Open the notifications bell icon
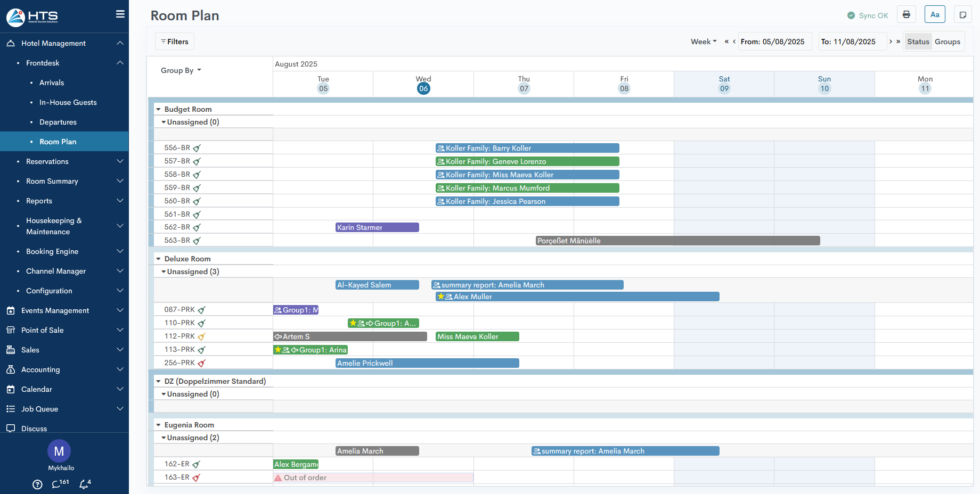Image resolution: width=980 pixels, height=494 pixels. pos(84,484)
